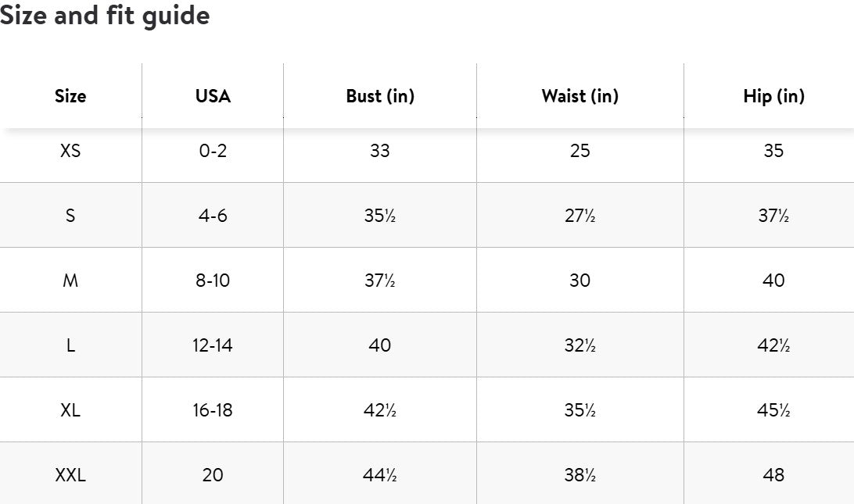Click the S size row label

coord(70,216)
